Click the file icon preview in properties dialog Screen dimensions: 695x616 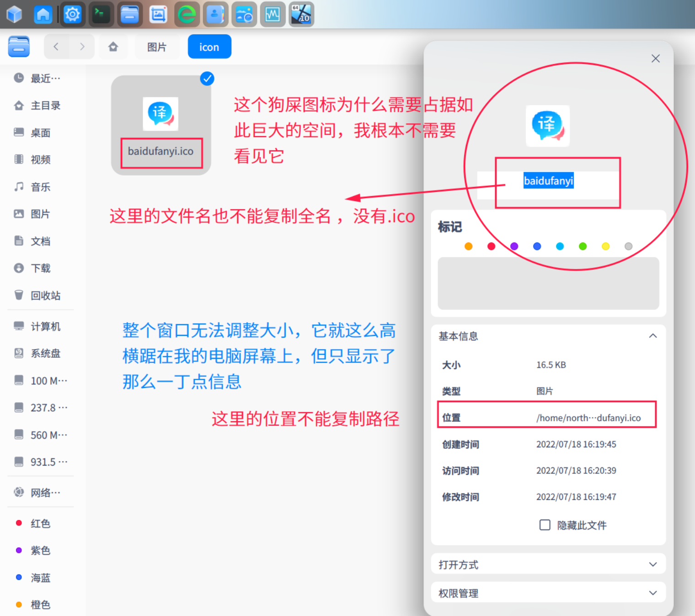[x=548, y=126]
